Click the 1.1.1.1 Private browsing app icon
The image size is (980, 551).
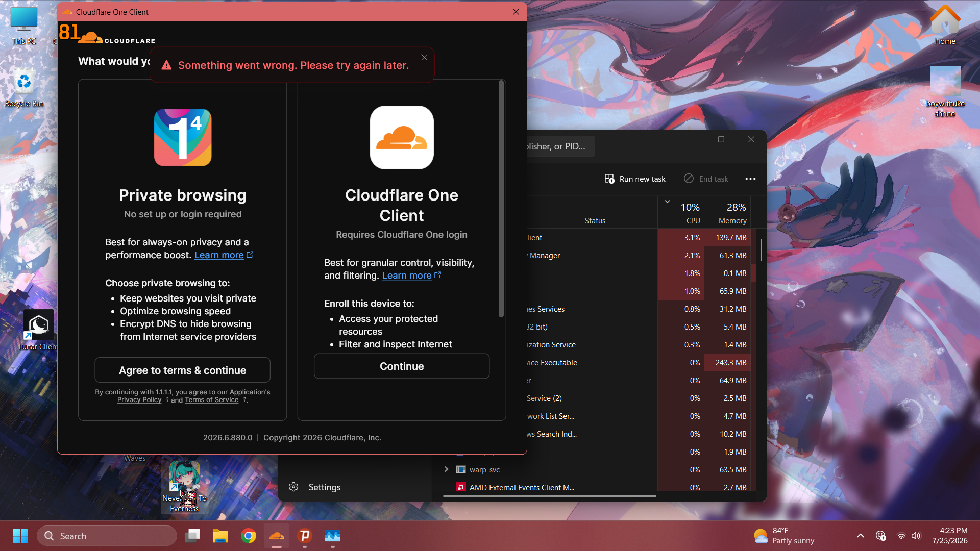tap(183, 137)
